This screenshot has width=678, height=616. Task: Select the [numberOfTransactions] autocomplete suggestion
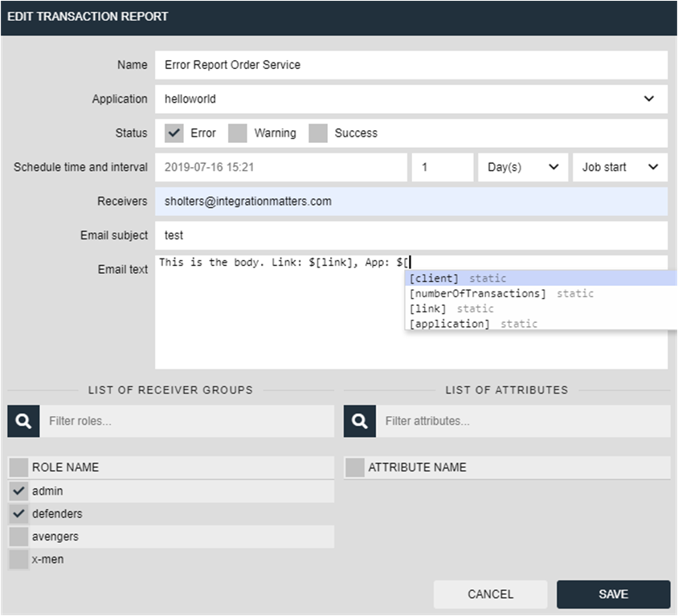point(541,293)
